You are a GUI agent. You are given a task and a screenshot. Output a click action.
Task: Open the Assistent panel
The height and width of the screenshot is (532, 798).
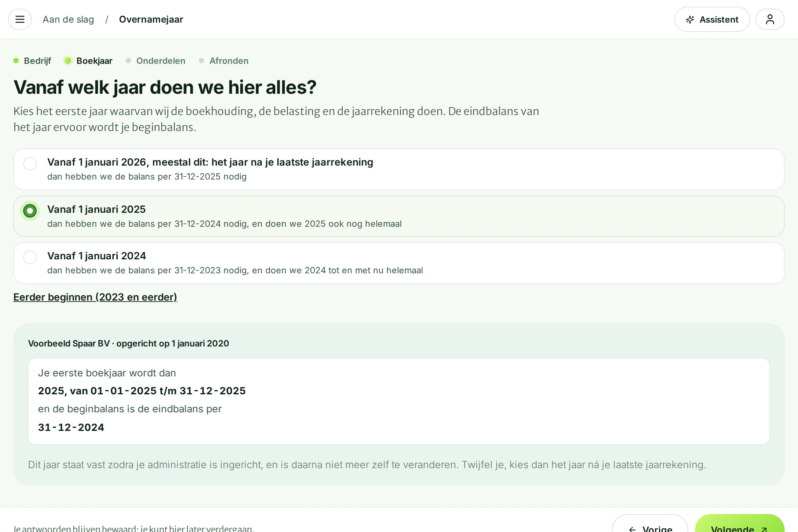click(712, 19)
